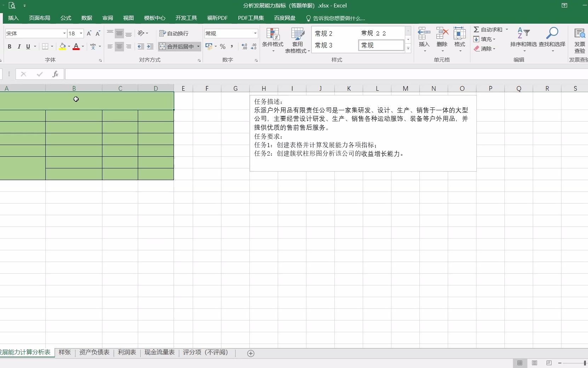Image resolution: width=588 pixels, height=368 pixels.
Task: Decrease font size with small A
Action: point(98,33)
